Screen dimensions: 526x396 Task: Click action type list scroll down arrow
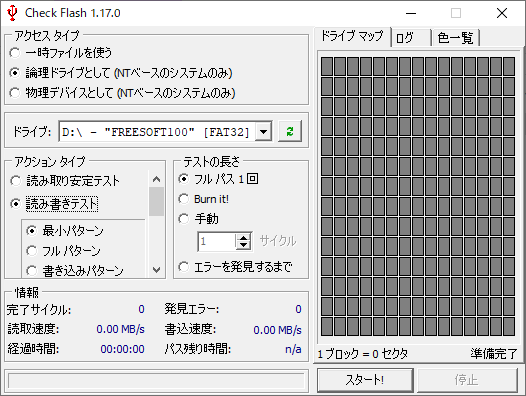[x=156, y=270]
